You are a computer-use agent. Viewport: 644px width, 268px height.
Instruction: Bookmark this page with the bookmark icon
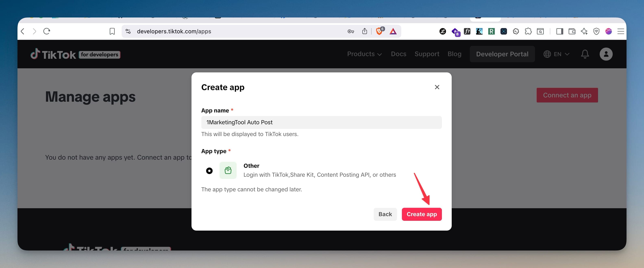(x=112, y=31)
